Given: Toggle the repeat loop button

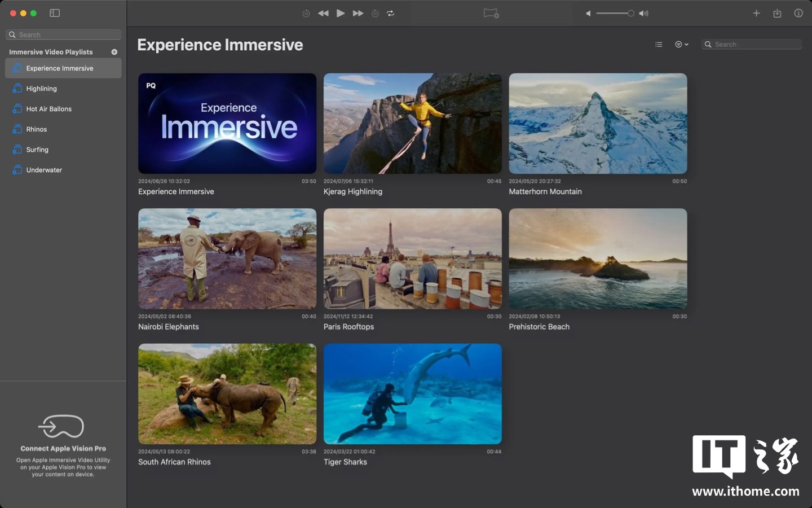Looking at the screenshot, I should tap(390, 13).
